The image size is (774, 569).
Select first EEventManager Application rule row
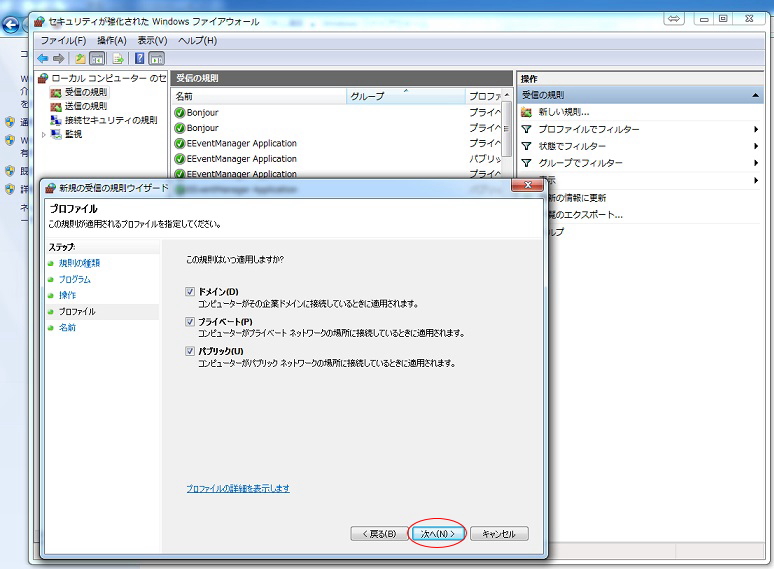[338, 144]
